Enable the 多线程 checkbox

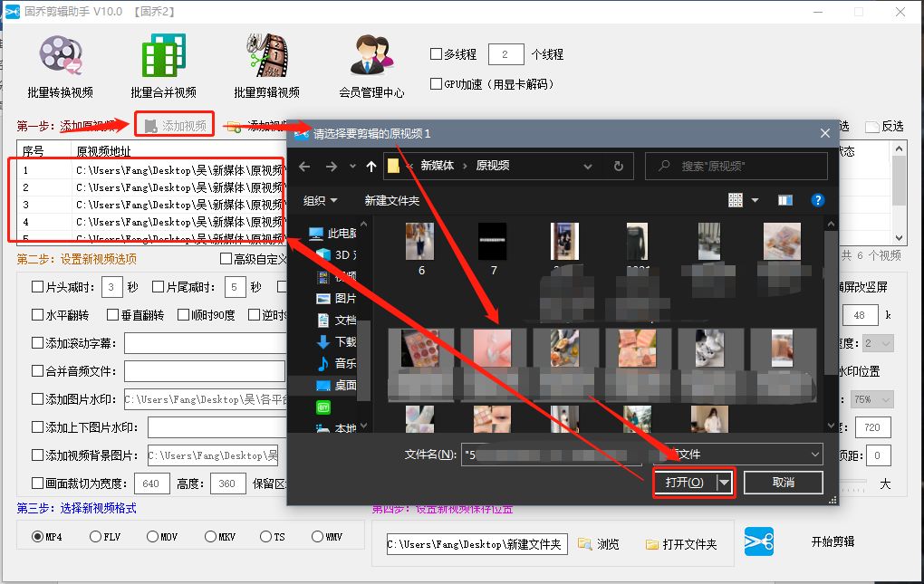click(436, 54)
